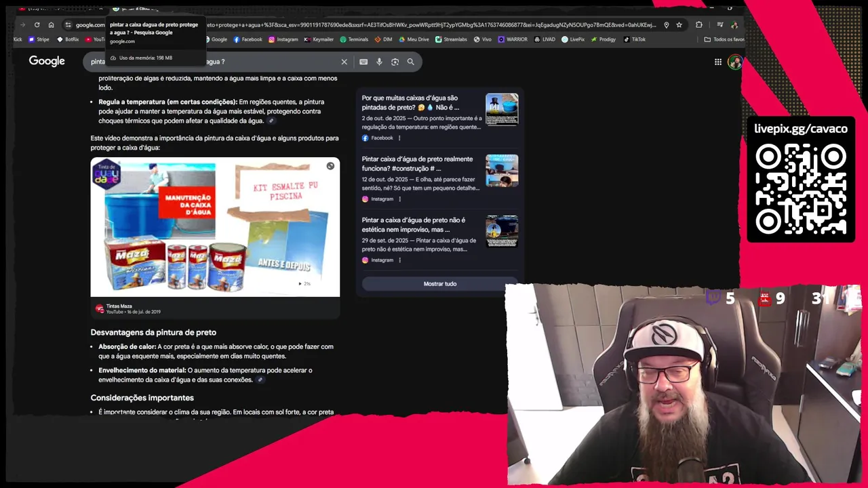Open more options for 12 de out. Instagram result
The image size is (868, 488).
(399, 199)
